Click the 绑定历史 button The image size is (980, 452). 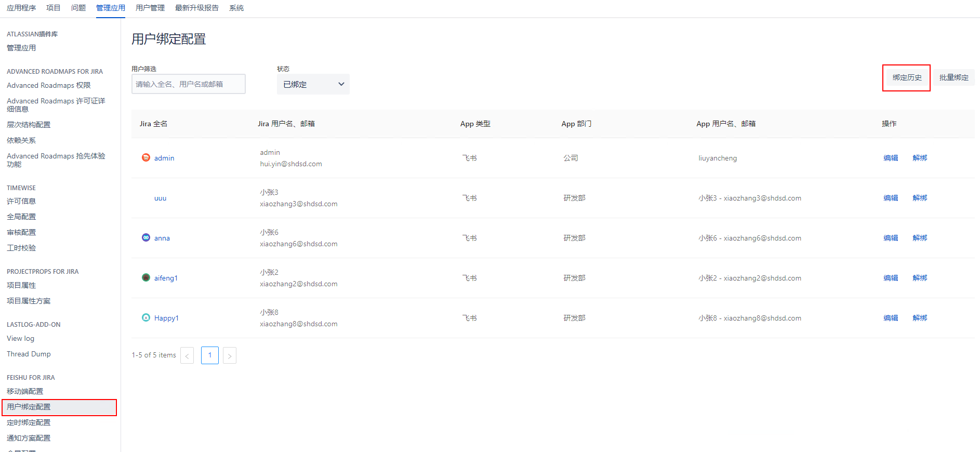pyautogui.click(x=907, y=77)
